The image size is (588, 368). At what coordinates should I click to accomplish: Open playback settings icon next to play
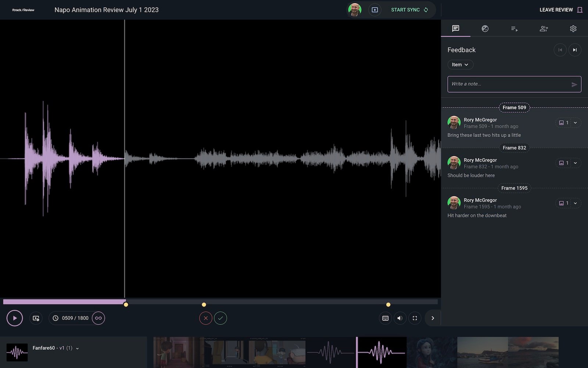(36, 318)
